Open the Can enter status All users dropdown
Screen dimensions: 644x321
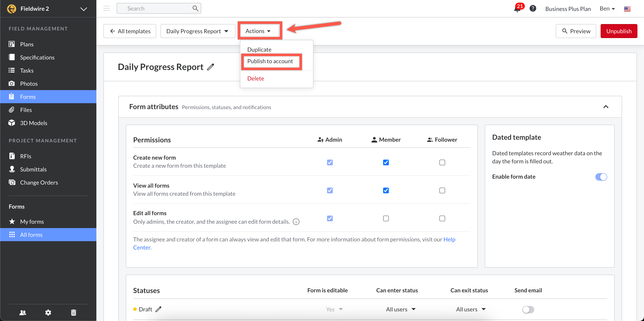coord(400,309)
